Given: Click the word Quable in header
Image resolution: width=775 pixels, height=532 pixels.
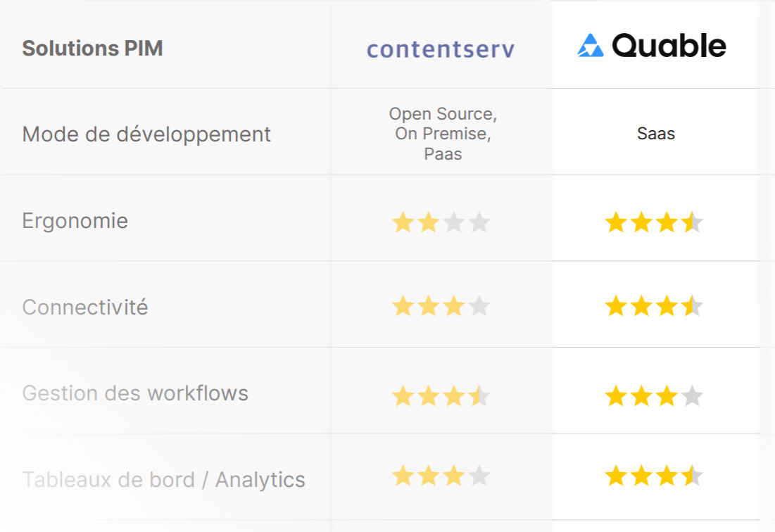Looking at the screenshot, I should [x=669, y=46].
